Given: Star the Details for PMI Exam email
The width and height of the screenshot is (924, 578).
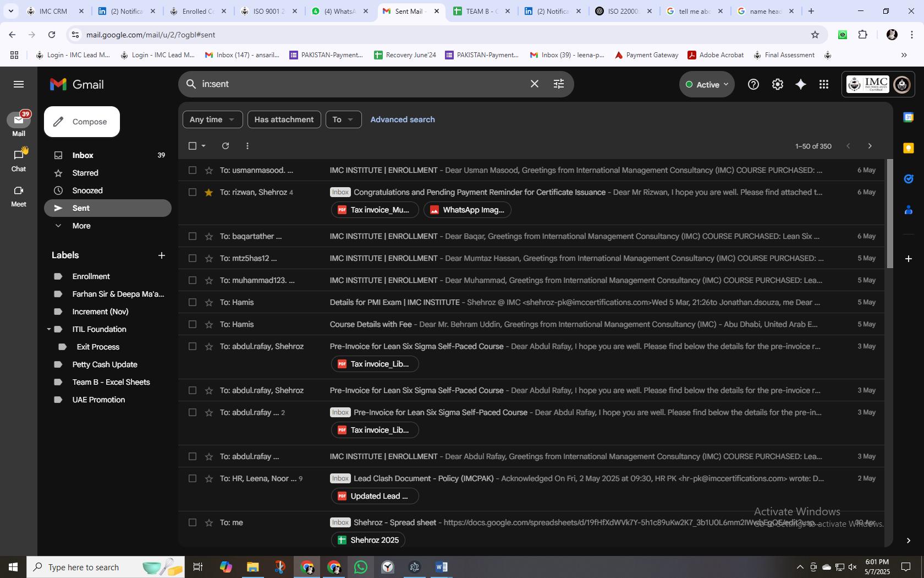Looking at the screenshot, I should click(x=208, y=302).
